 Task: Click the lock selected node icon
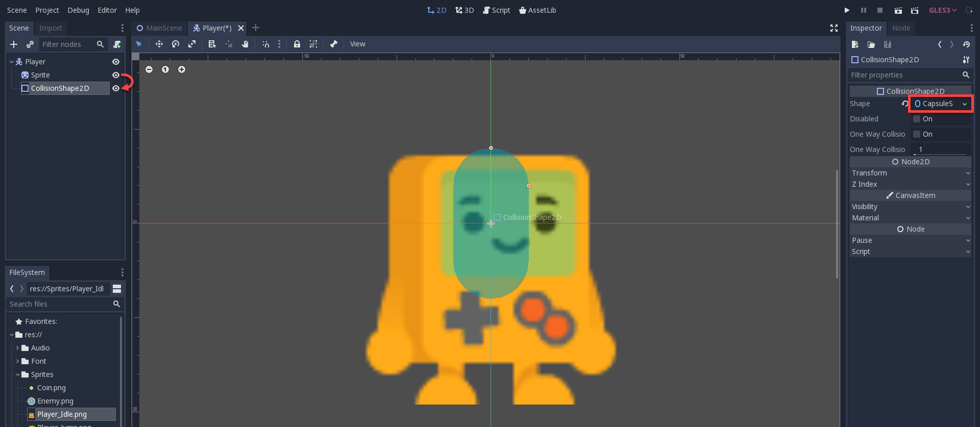pos(297,44)
